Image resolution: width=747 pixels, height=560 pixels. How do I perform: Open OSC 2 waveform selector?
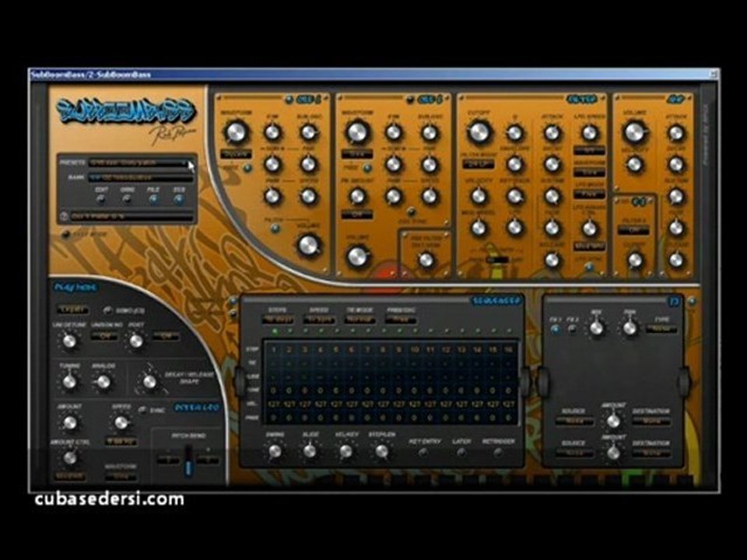[357, 155]
